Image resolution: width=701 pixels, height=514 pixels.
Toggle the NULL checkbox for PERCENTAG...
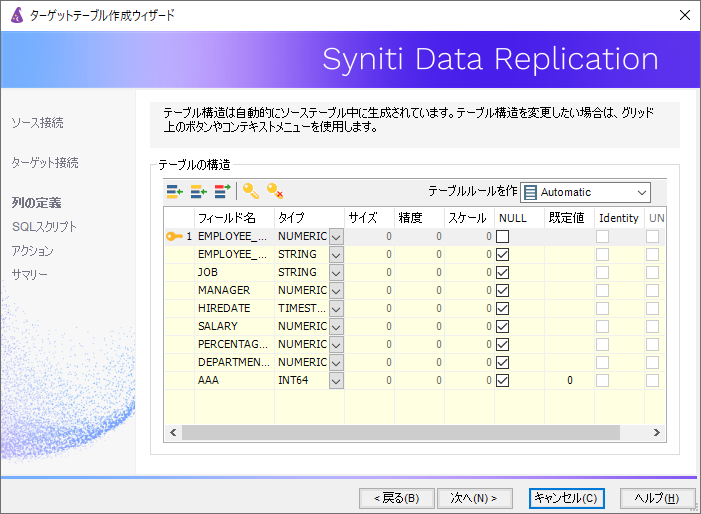point(503,345)
